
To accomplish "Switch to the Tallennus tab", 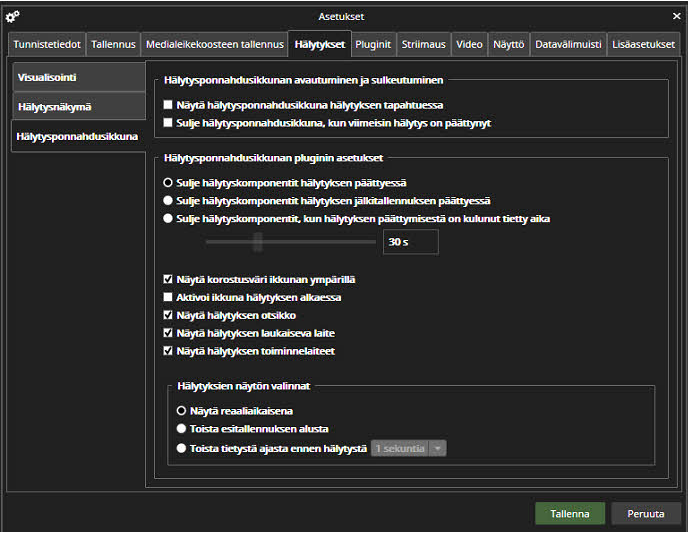I will click(114, 44).
